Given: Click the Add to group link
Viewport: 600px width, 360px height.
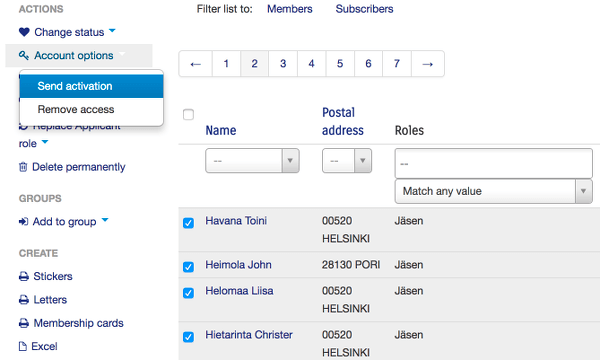Looking at the screenshot, I should coord(64,222).
